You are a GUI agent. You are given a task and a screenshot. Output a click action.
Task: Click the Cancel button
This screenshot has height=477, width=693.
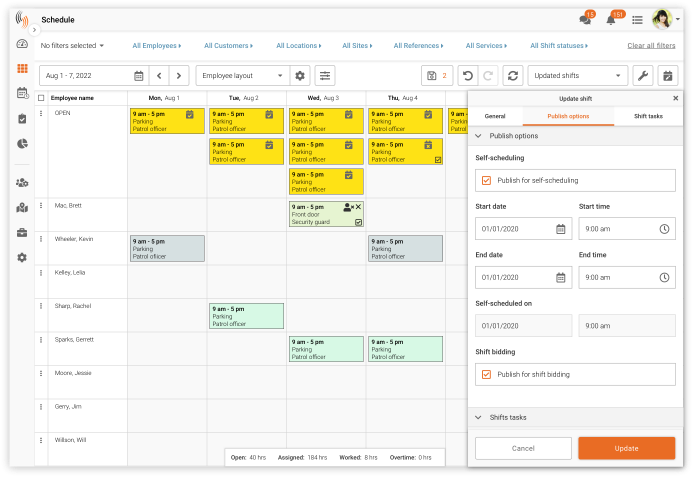[x=523, y=448]
